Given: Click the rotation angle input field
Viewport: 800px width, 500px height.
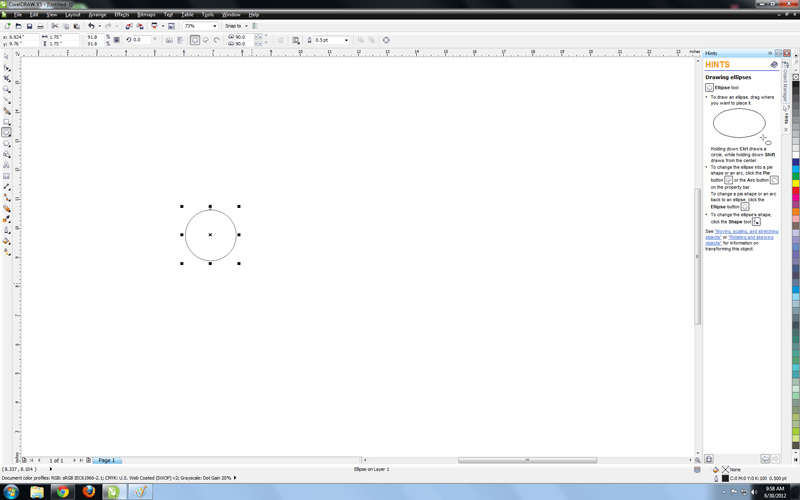Looking at the screenshot, I should [x=141, y=40].
